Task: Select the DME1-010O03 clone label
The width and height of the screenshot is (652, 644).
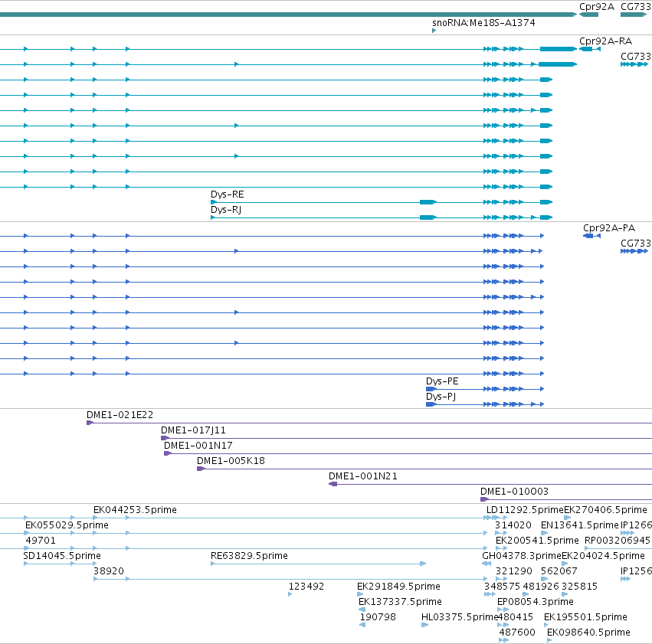Action: point(514,492)
